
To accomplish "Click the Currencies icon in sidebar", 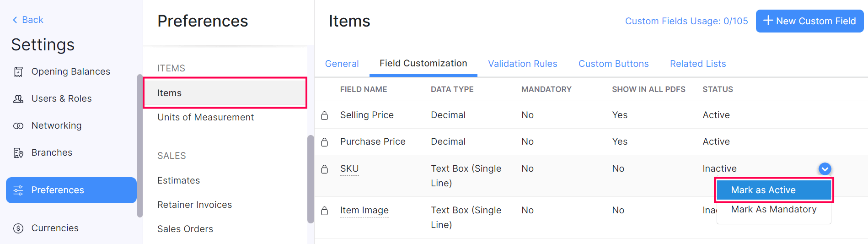I will [x=18, y=228].
